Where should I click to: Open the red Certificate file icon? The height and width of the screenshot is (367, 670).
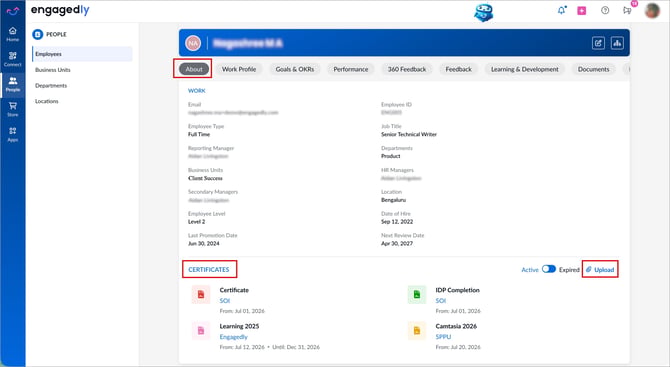coord(201,294)
